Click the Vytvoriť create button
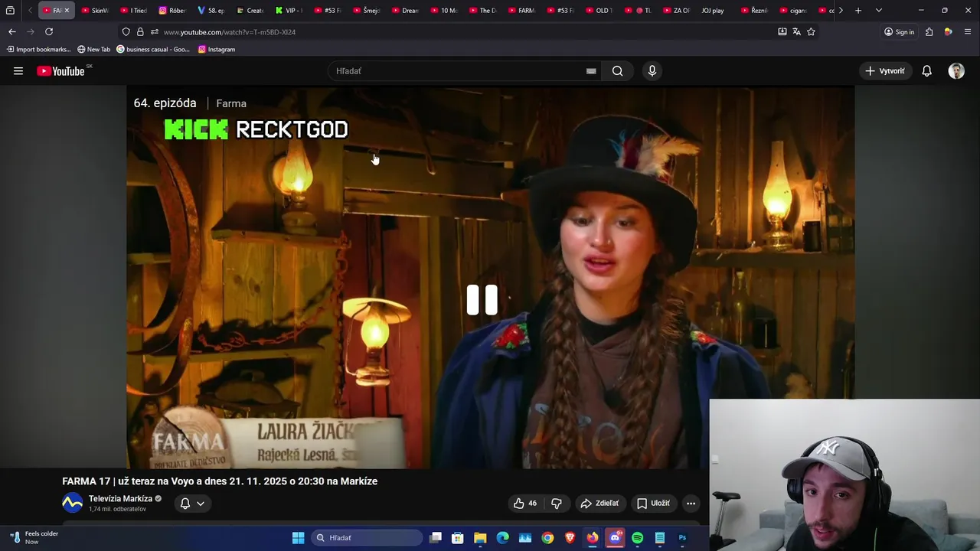Viewport: 980px width, 551px height. click(x=885, y=71)
